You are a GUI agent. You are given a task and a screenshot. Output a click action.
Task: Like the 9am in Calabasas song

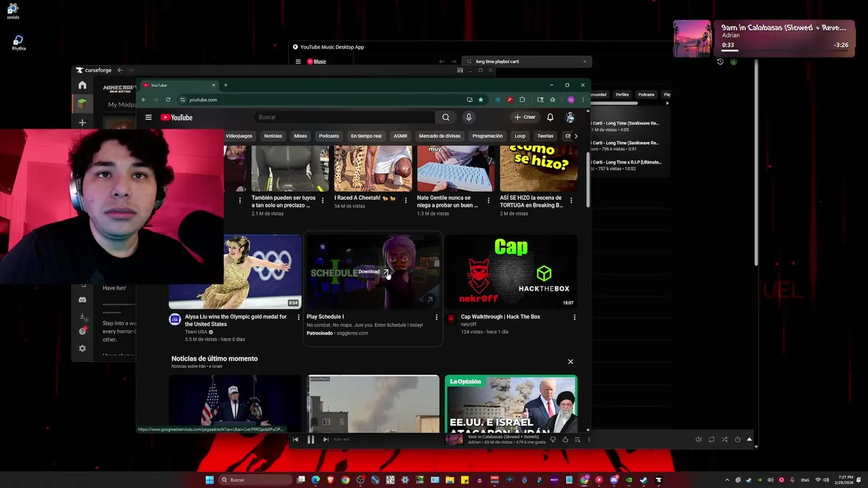[x=565, y=439]
